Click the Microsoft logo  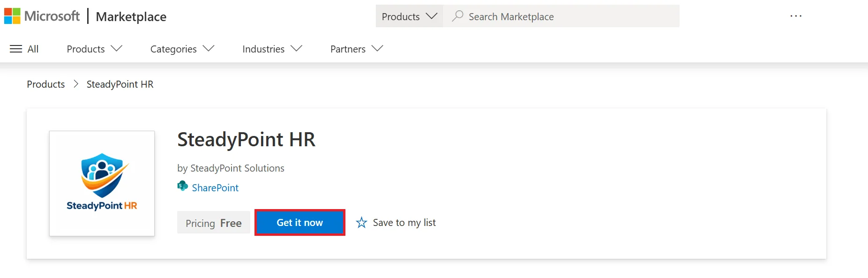[x=42, y=16]
